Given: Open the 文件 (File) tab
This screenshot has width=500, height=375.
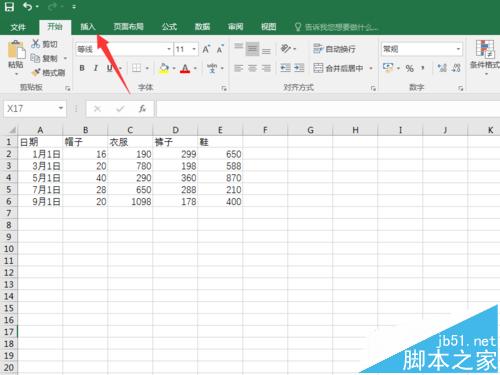Looking at the screenshot, I should [x=18, y=27].
